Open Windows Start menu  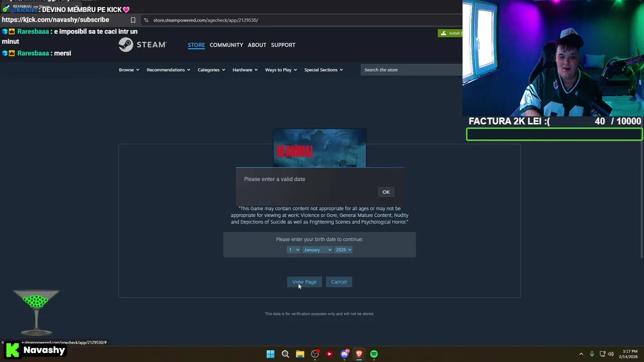coord(270,354)
